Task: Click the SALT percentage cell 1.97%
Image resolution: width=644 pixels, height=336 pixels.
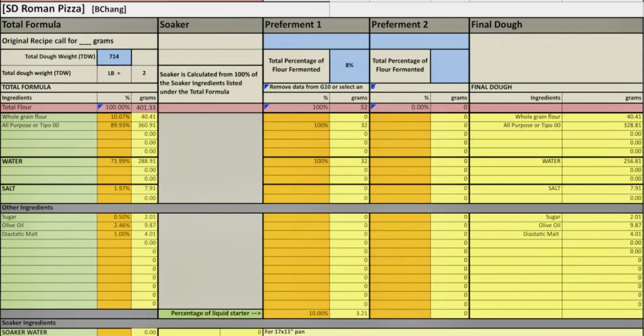Action: pos(115,188)
